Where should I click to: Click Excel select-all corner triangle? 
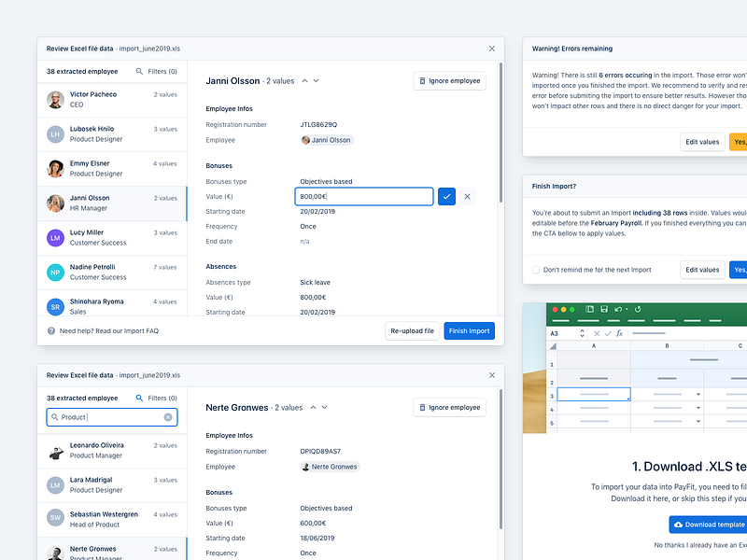[553, 346]
